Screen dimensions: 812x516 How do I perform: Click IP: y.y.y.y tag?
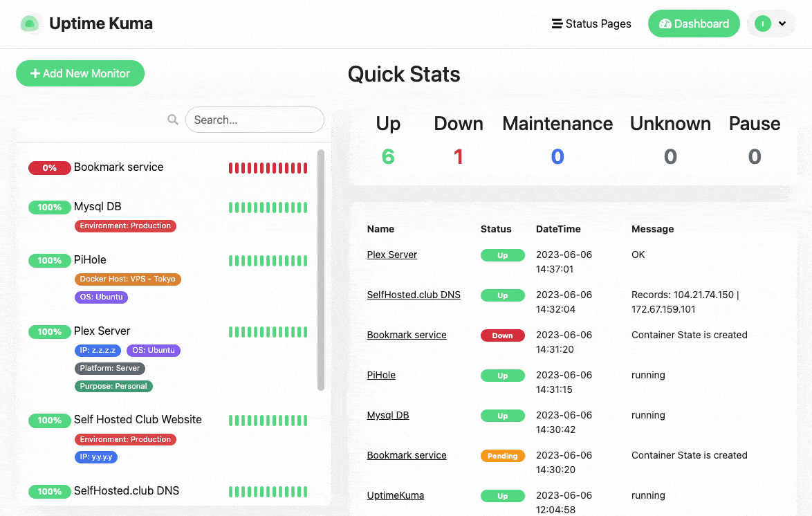coord(96,457)
